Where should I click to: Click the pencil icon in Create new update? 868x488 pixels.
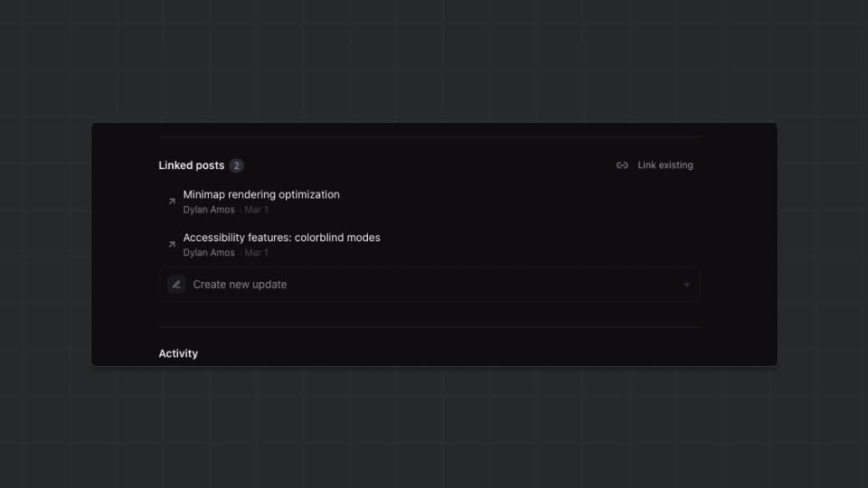pos(176,285)
